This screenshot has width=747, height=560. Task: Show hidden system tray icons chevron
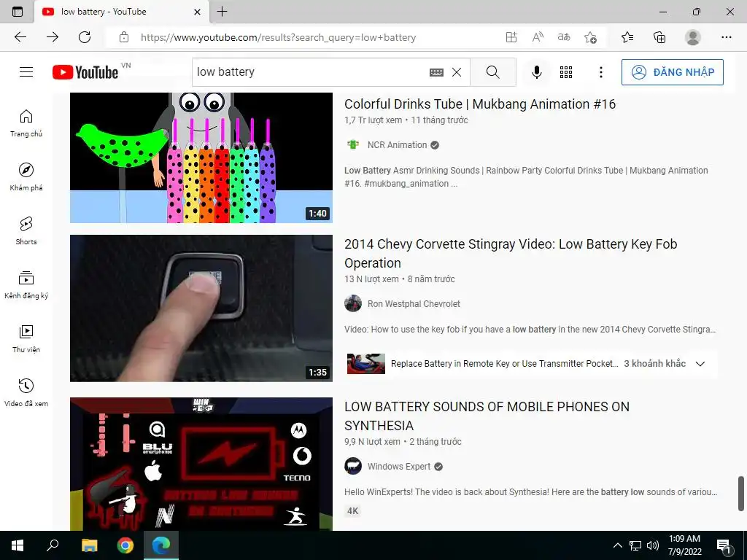click(617, 545)
